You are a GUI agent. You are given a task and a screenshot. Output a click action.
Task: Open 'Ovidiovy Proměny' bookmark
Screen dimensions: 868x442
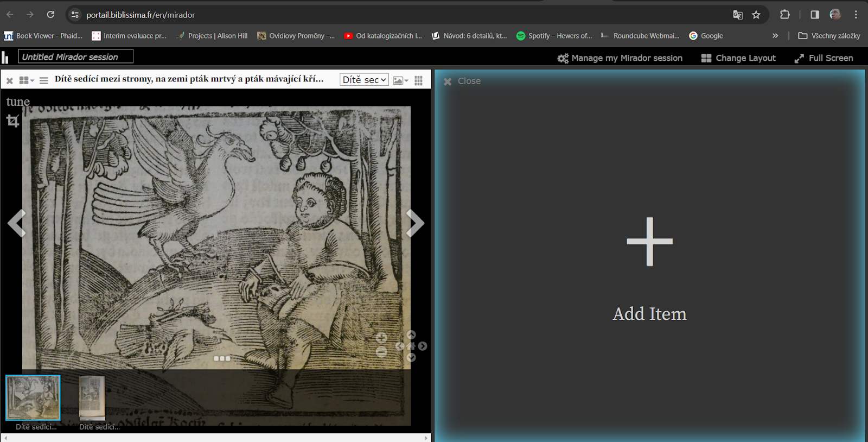(296, 36)
